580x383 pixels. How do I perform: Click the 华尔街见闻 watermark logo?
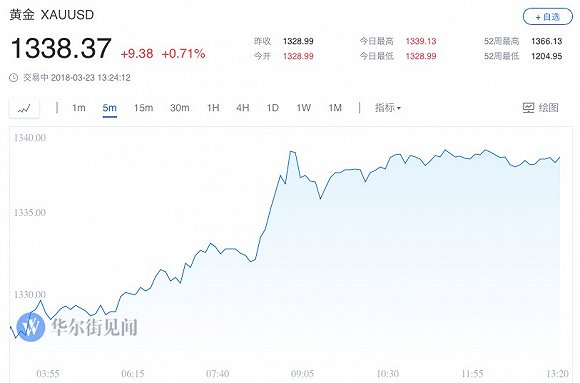[x=31, y=327]
